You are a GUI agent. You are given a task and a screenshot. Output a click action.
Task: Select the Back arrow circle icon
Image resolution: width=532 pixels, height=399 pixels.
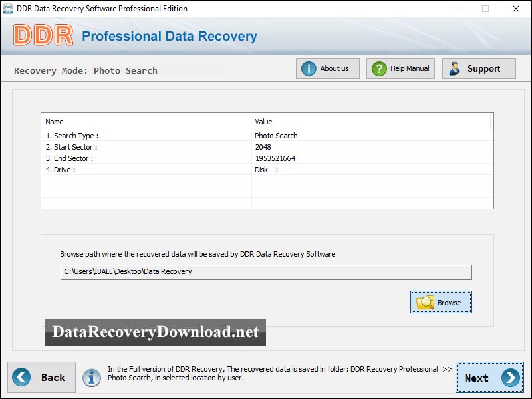pyautogui.click(x=21, y=377)
